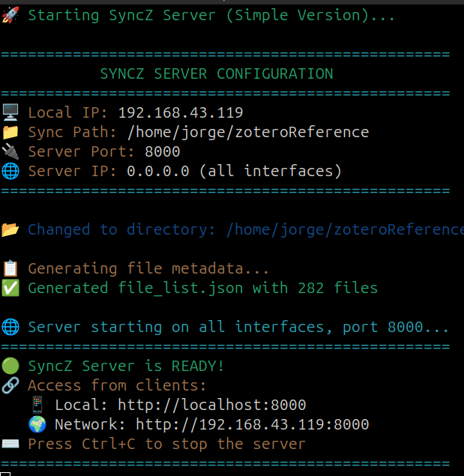Click the folder icon beside Sync Path
The height and width of the screenshot is (476, 464).
[x=10, y=132]
